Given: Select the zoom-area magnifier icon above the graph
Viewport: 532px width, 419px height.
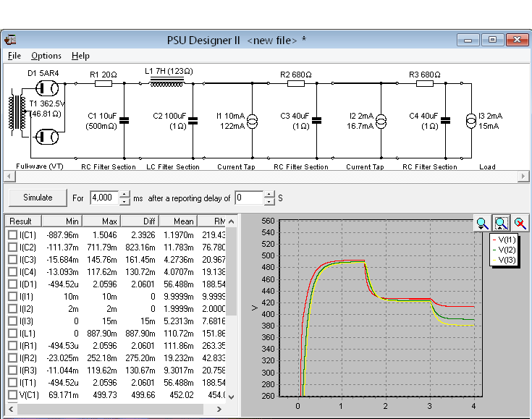Looking at the screenshot, I should (x=501, y=223).
